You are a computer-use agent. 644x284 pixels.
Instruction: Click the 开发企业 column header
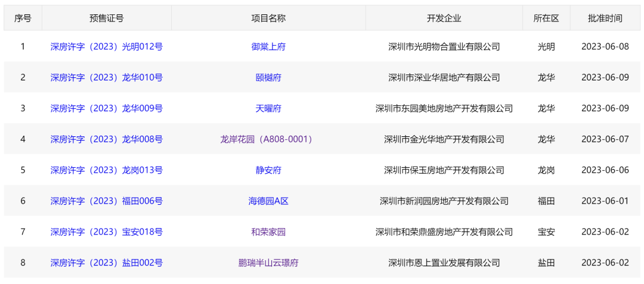pyautogui.click(x=444, y=18)
